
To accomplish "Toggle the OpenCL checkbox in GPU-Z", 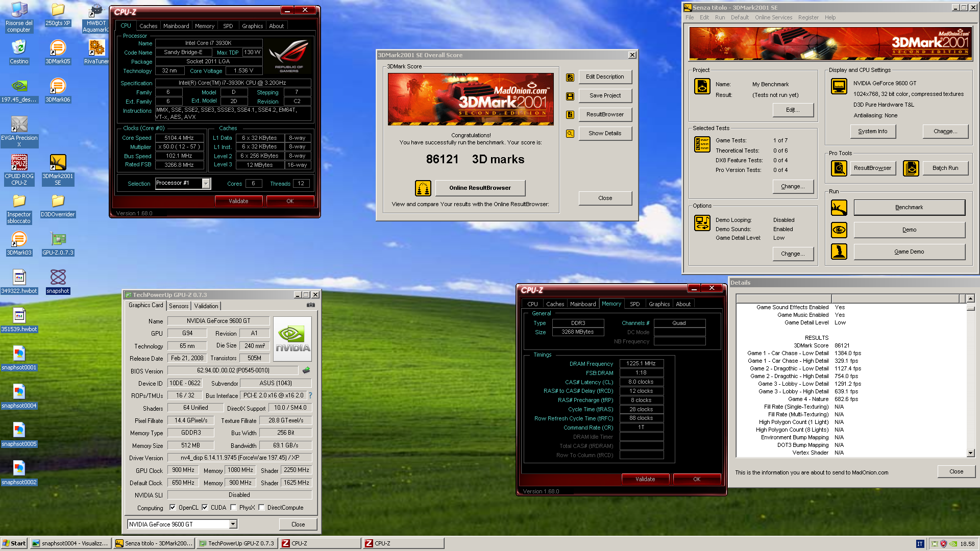I will (173, 508).
